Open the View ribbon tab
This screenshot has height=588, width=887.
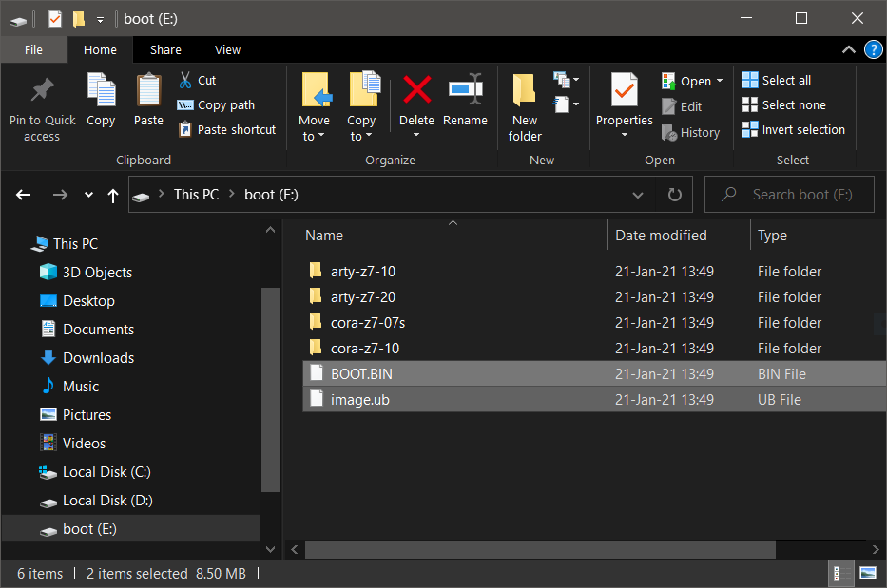pos(227,49)
